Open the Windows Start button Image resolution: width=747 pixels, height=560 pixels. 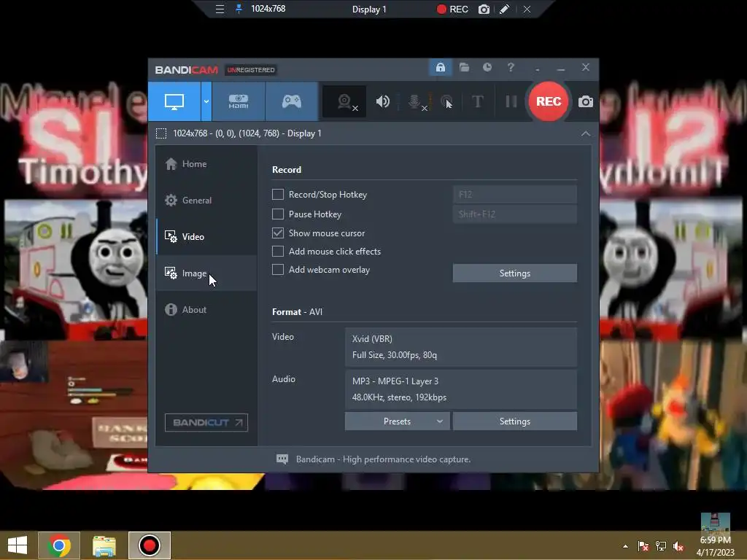(18, 545)
